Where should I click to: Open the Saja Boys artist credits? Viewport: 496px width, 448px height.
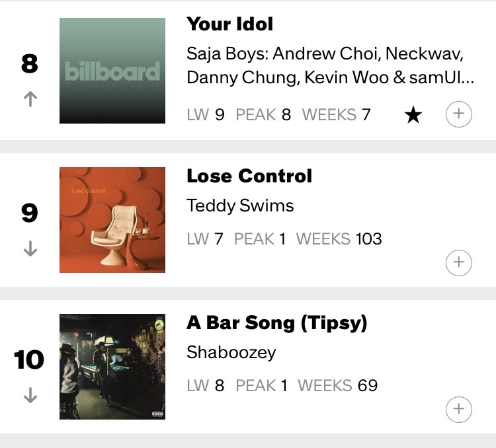(329, 65)
